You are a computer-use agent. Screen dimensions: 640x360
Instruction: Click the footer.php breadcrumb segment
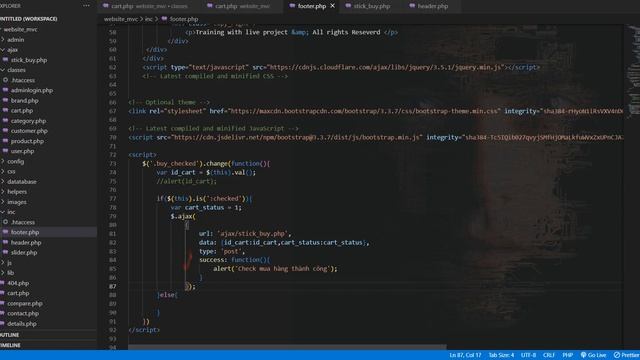184,19
